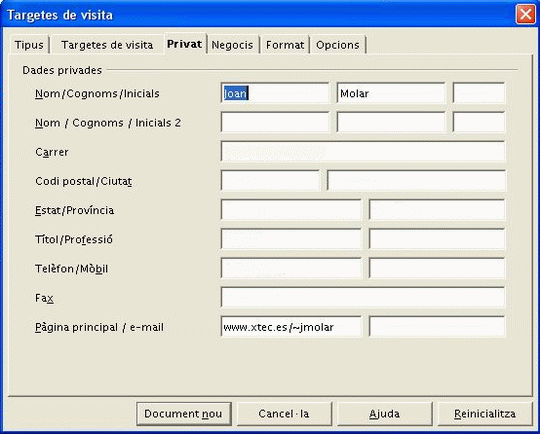
Task: Open the Format tab
Action: tap(285, 45)
